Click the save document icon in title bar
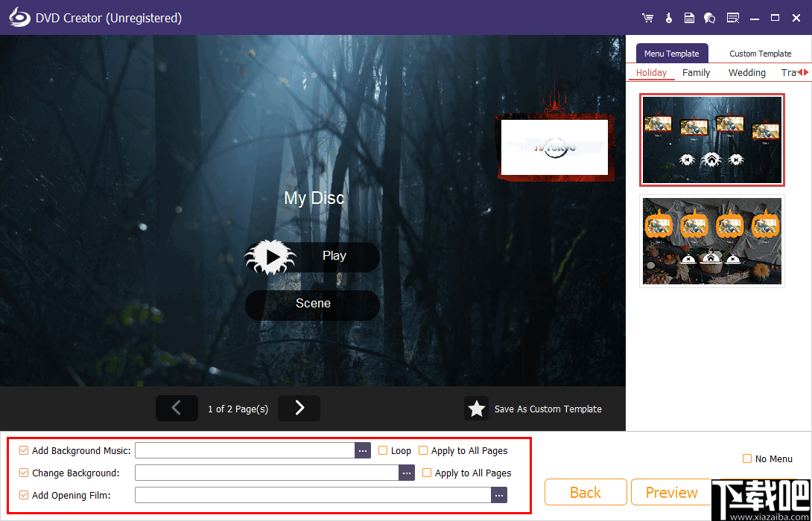 pos(689,17)
